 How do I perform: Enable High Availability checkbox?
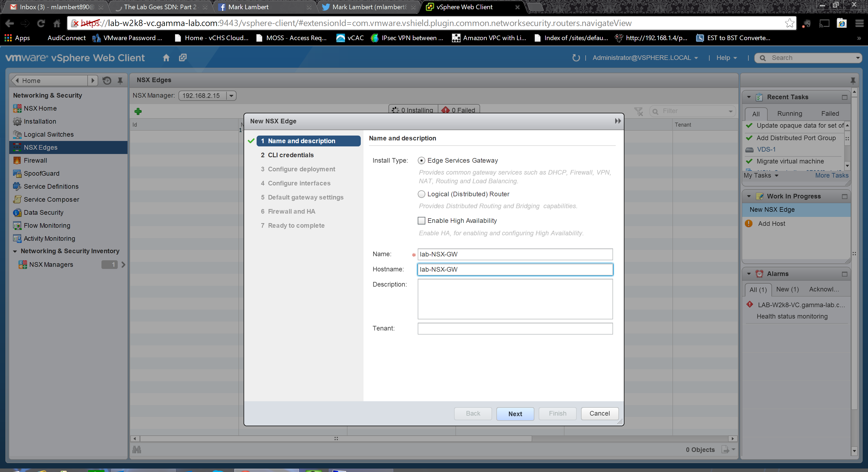point(421,221)
